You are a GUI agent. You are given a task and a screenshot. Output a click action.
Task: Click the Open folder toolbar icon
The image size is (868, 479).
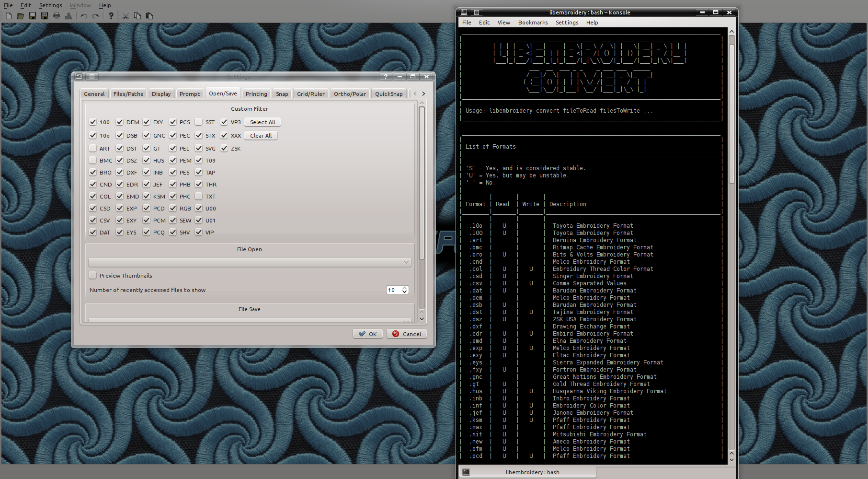20,16
